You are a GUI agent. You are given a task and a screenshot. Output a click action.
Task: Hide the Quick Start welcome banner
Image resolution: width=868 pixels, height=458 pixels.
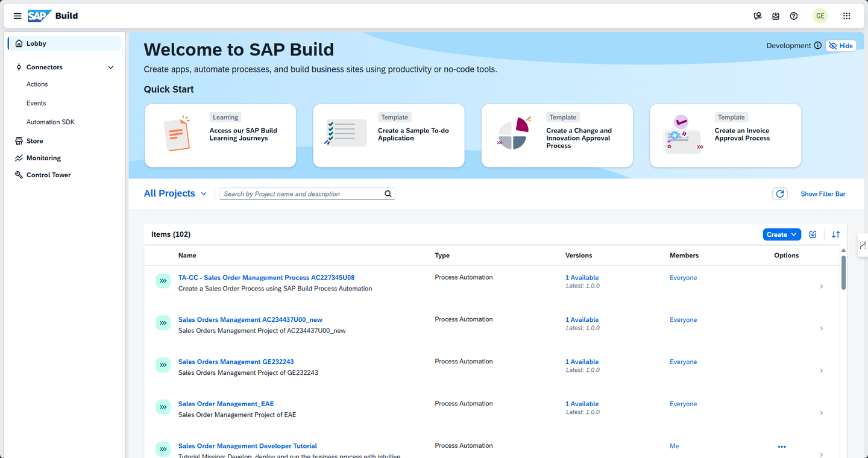pos(841,46)
